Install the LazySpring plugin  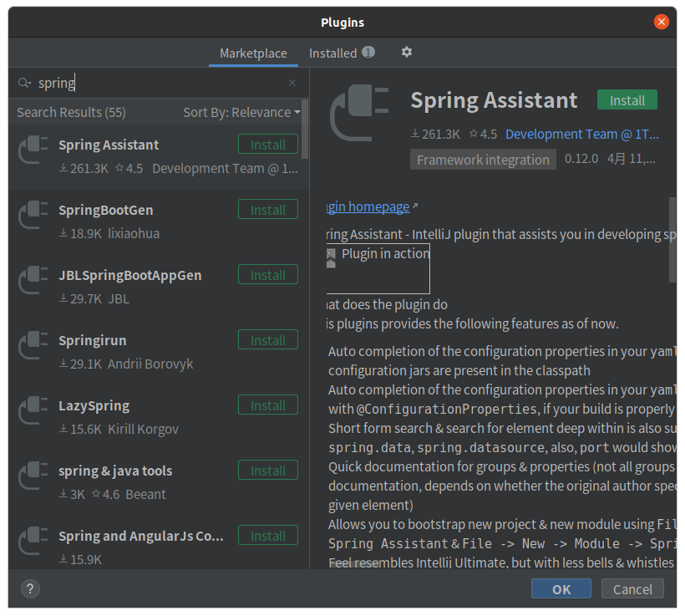(268, 405)
